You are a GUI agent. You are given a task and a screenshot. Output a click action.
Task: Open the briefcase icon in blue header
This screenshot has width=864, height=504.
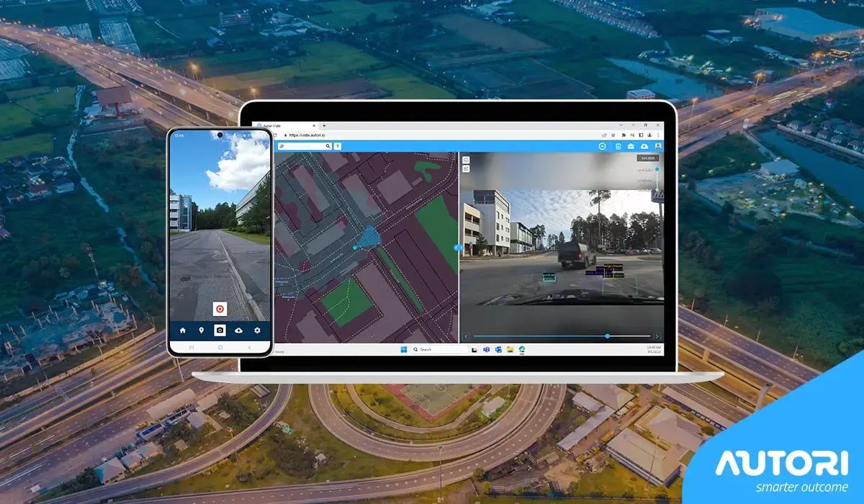(x=631, y=146)
